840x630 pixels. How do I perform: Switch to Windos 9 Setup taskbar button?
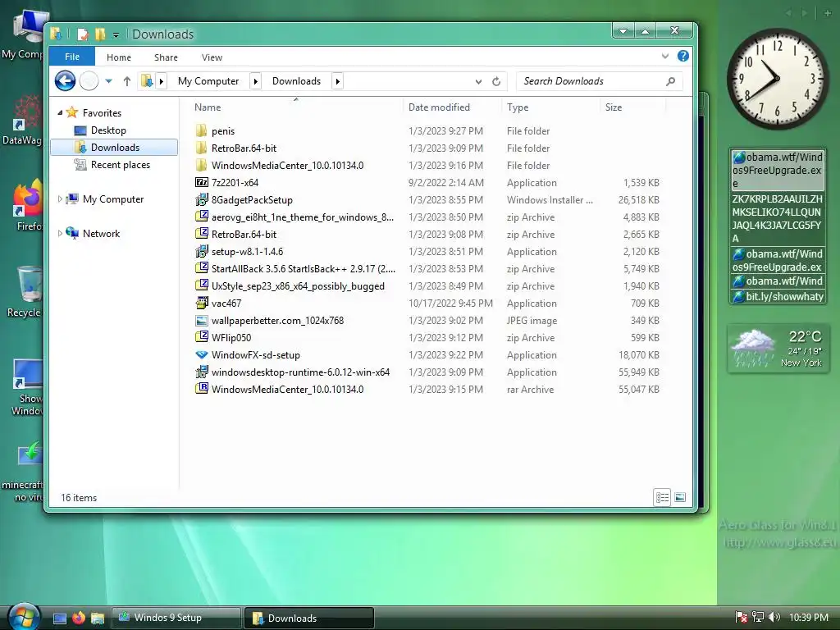tap(176, 618)
